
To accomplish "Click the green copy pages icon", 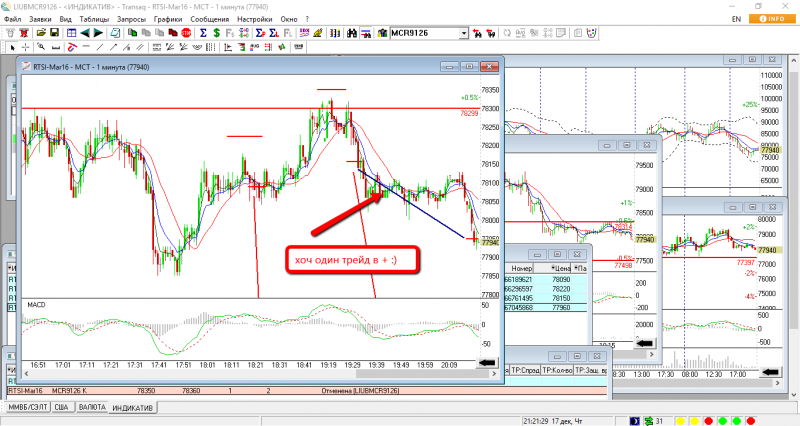I will click(132, 33).
